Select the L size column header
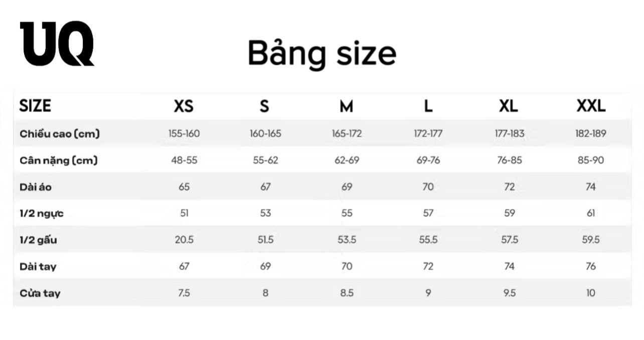The width and height of the screenshot is (644, 340). click(x=428, y=106)
